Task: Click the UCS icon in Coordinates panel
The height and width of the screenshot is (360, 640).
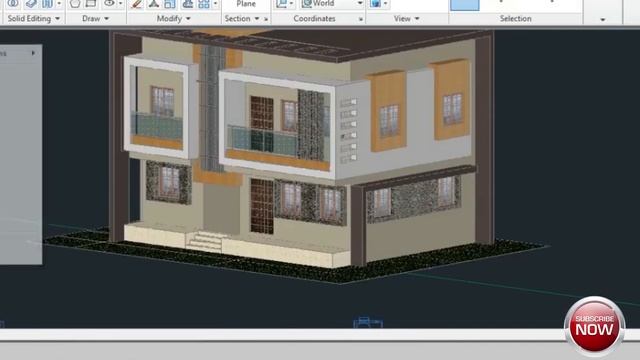Action: [x=281, y=4]
